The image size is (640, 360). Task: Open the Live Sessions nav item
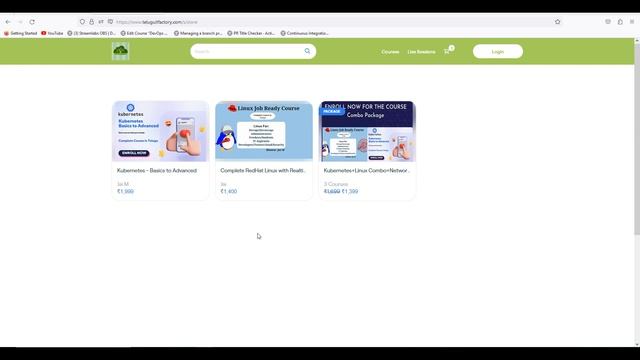pyautogui.click(x=421, y=52)
